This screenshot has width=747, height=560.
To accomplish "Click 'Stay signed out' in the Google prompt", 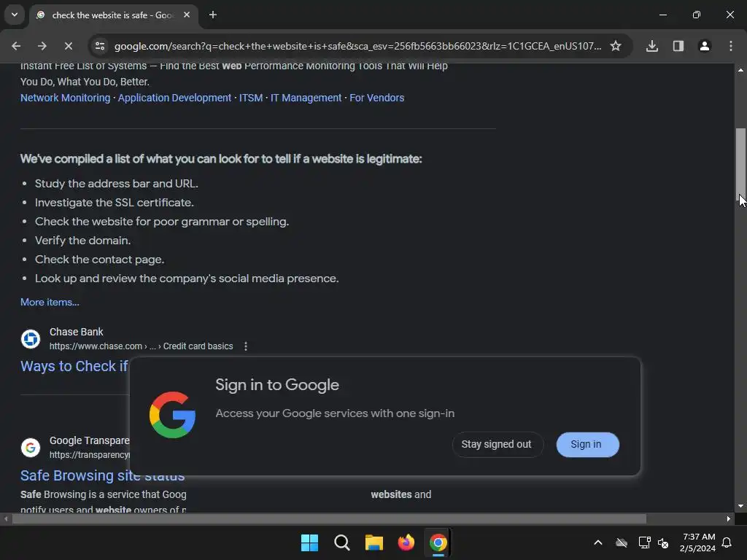I will [x=496, y=444].
